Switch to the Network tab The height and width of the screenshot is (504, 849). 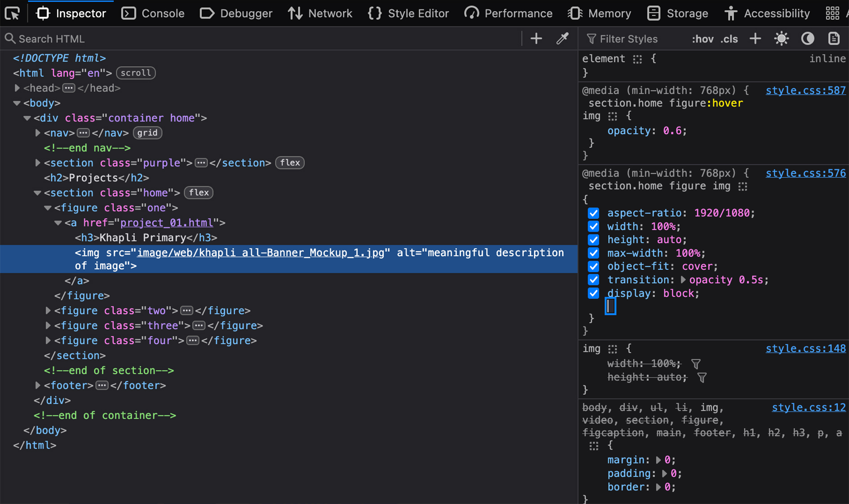(x=320, y=13)
